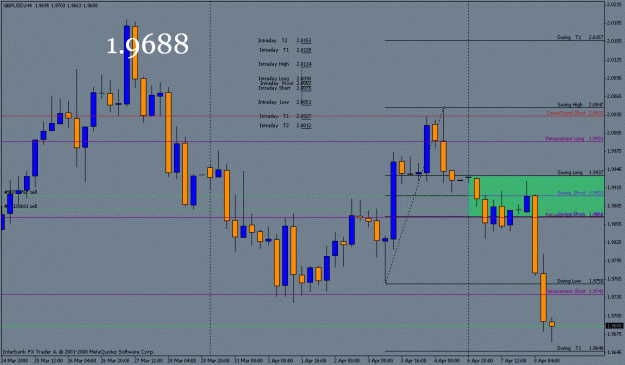This screenshot has height=365, width=625.
Task: Click the 8 Apr 04:00 time axis label
Action: [x=547, y=361]
